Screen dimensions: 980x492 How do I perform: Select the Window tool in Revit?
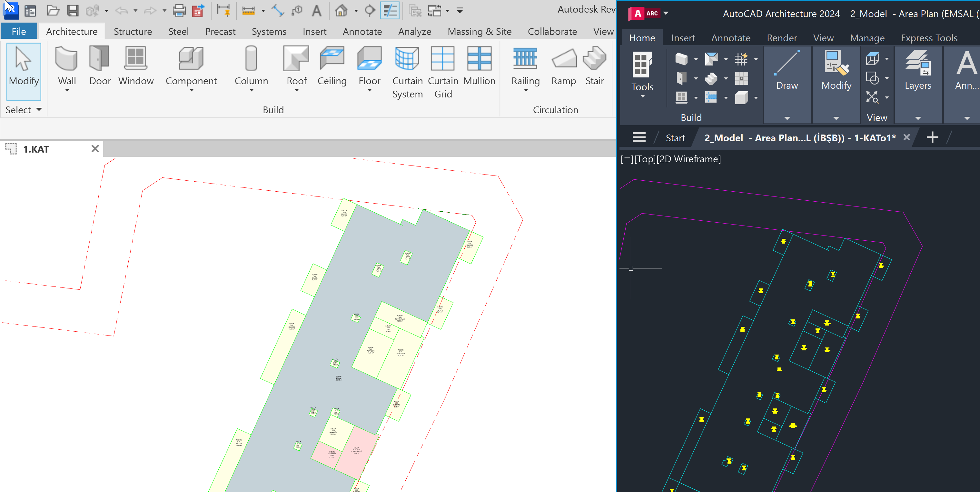[136, 66]
